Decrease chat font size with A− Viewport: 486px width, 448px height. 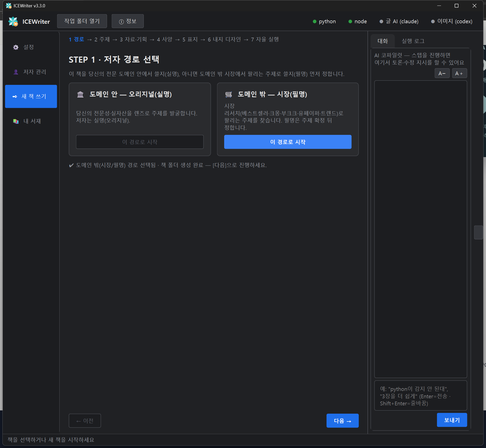click(x=442, y=73)
